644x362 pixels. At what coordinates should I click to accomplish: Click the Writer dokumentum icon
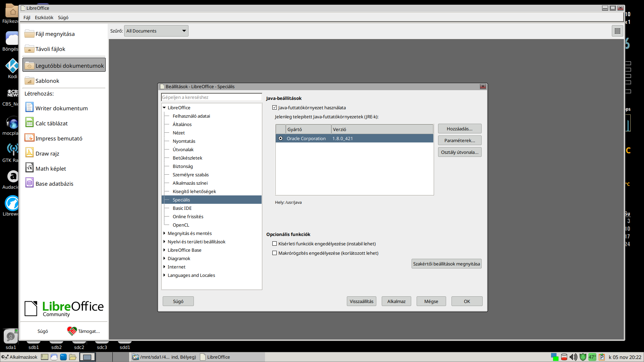(30, 108)
